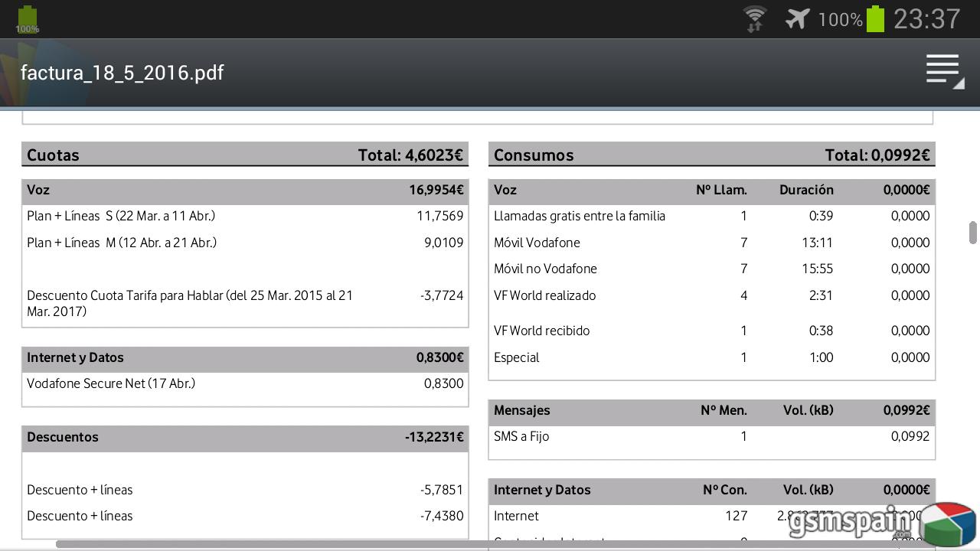980x551 pixels.
Task: Tap the clock showing 23:37
Action: coord(926,19)
